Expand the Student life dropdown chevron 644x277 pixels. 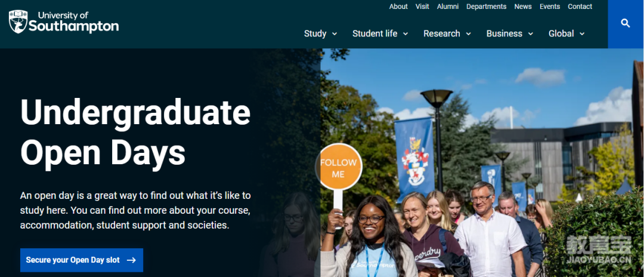pos(405,34)
